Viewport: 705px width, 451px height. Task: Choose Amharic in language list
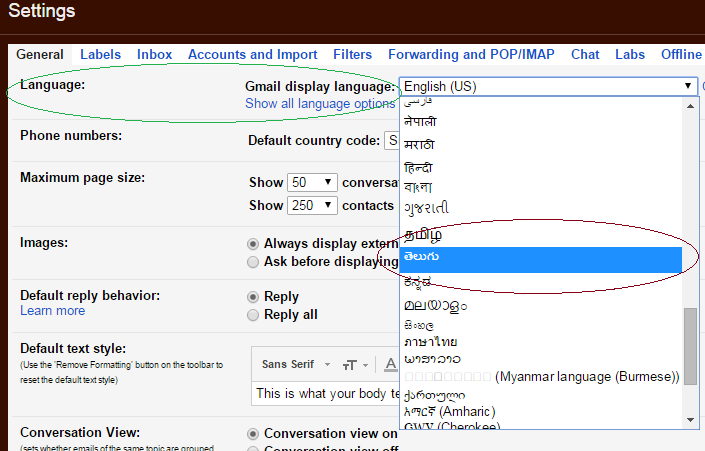click(x=540, y=411)
